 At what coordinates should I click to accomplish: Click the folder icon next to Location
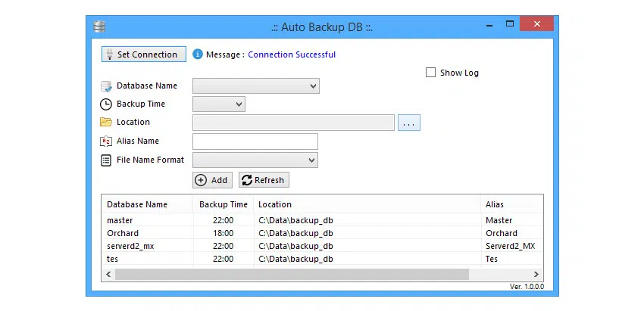(x=106, y=123)
